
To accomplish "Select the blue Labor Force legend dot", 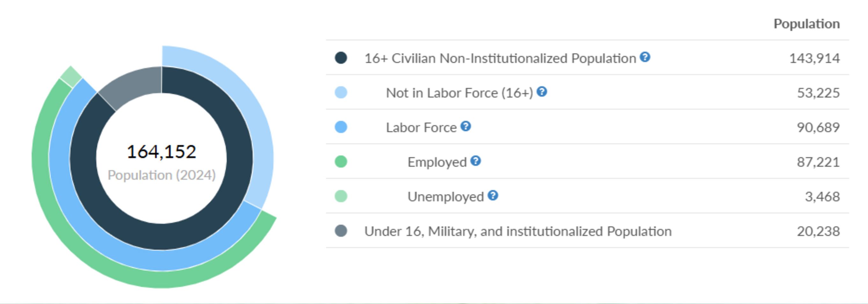I will [341, 127].
